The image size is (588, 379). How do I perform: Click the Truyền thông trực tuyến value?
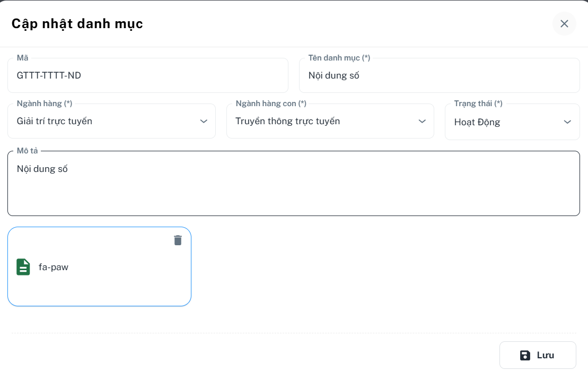[288, 121]
